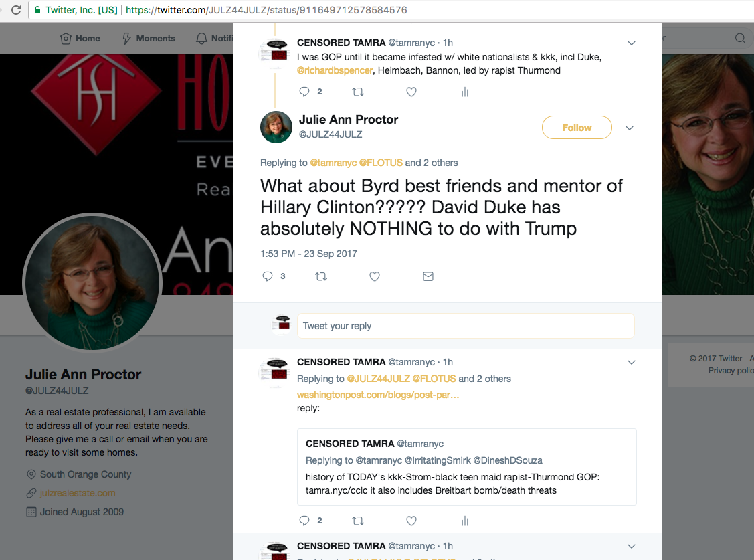Open the Home navigation item

[x=80, y=38]
